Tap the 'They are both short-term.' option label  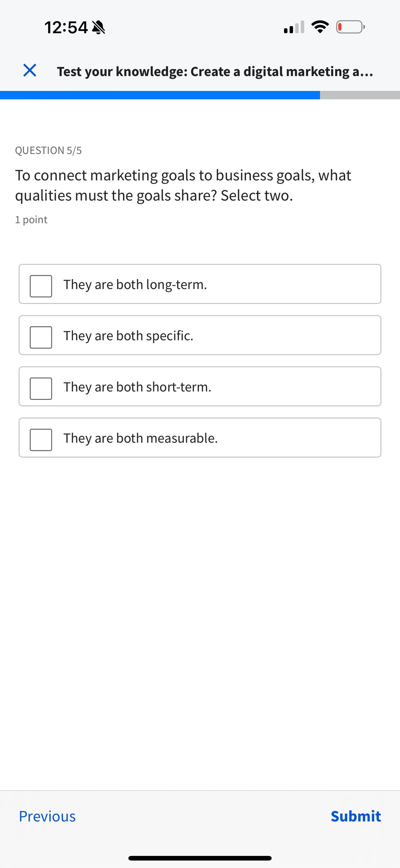137,387
